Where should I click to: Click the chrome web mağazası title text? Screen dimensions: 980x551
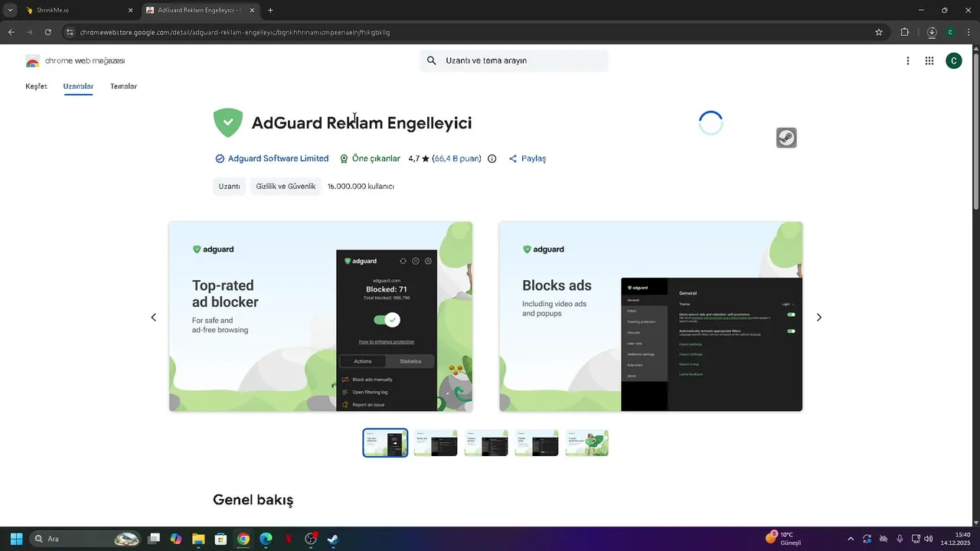coord(84,61)
